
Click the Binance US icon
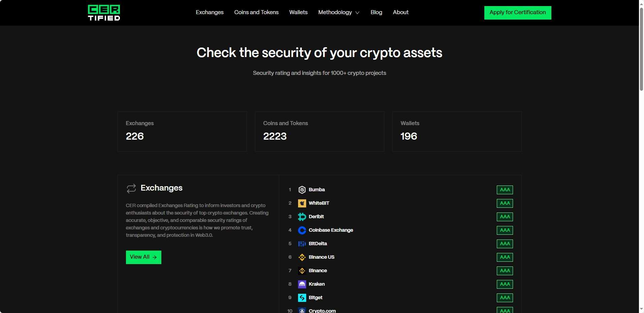point(302,257)
